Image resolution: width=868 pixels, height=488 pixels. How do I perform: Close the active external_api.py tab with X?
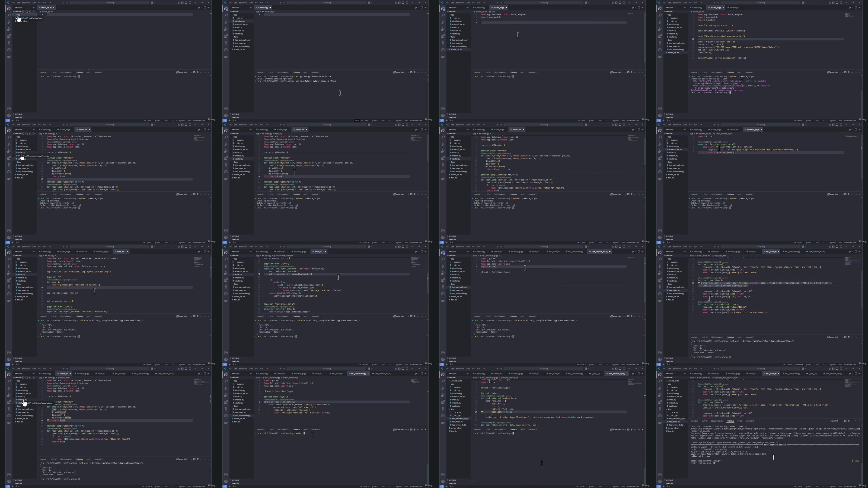(x=761, y=130)
